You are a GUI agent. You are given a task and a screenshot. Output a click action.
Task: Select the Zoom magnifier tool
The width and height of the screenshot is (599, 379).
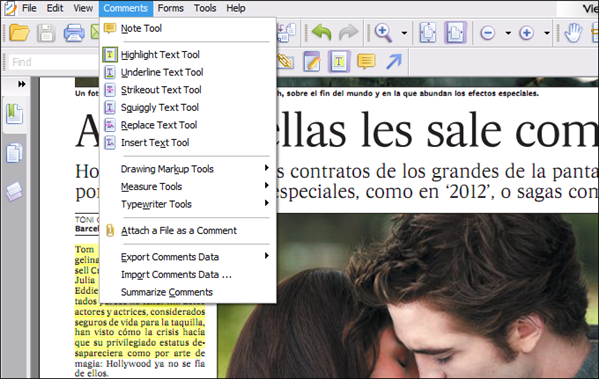(x=384, y=33)
